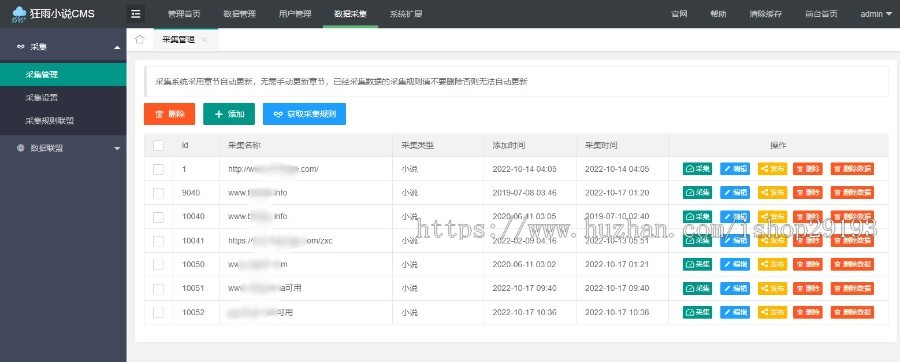
Task: Check the checkbox for row id 10051
Action: coord(158,289)
